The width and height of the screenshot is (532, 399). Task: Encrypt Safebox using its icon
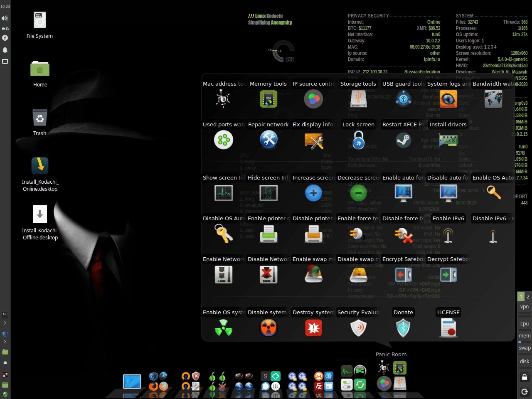pos(403,275)
